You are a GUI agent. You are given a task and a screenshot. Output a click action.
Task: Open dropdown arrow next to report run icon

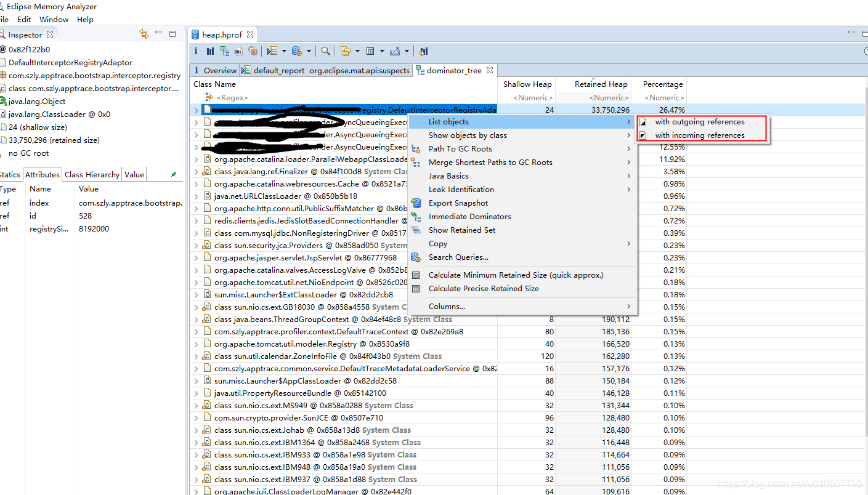point(284,51)
